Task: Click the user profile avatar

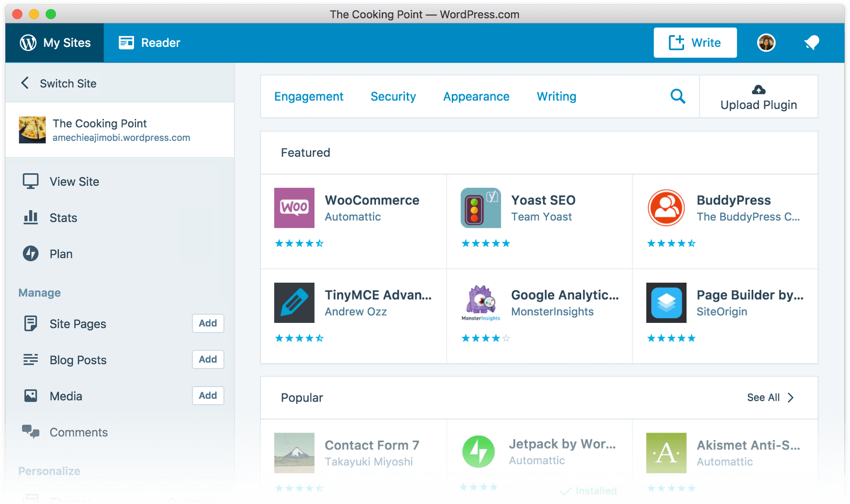Action: coord(766,43)
